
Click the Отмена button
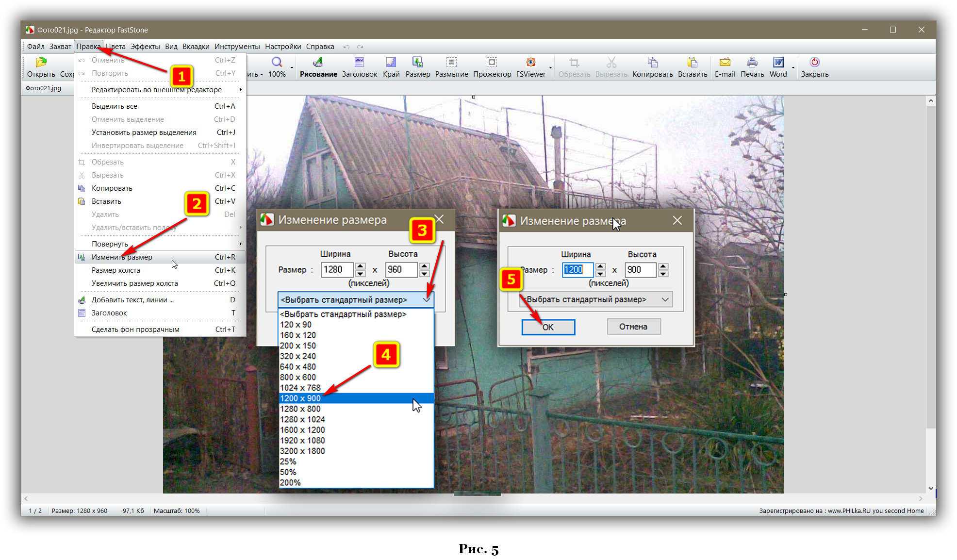(x=633, y=327)
